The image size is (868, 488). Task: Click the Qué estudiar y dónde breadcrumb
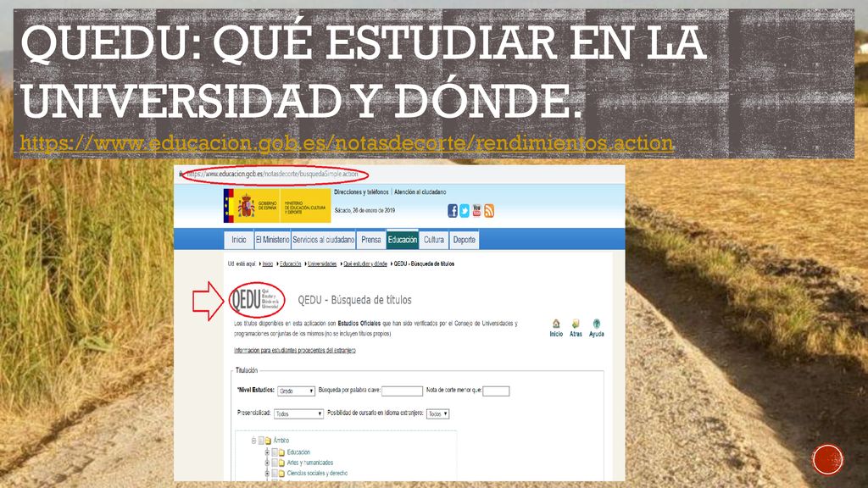[x=365, y=264]
